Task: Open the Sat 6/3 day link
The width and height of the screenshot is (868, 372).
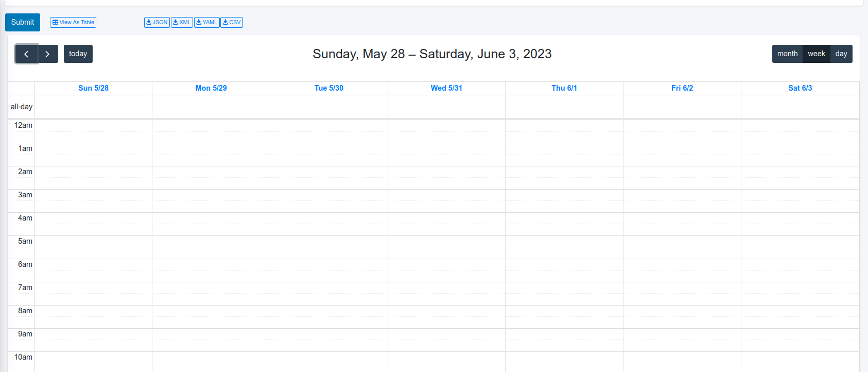Action: pyautogui.click(x=800, y=88)
